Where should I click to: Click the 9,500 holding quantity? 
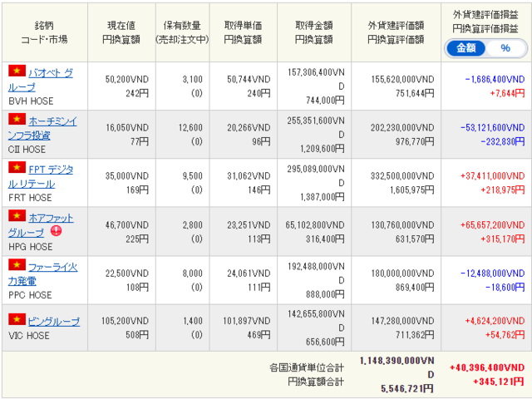(x=192, y=175)
